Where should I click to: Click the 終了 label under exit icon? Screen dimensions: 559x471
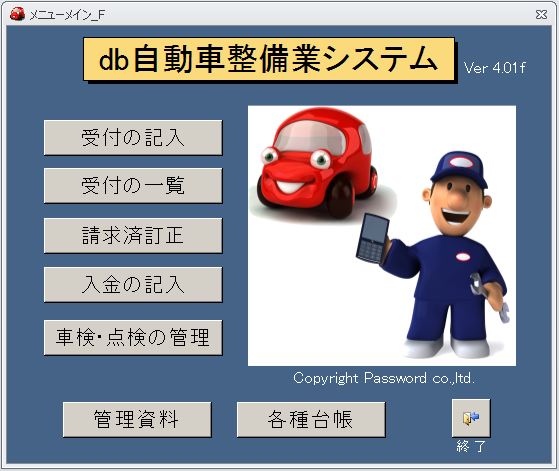pos(471,446)
